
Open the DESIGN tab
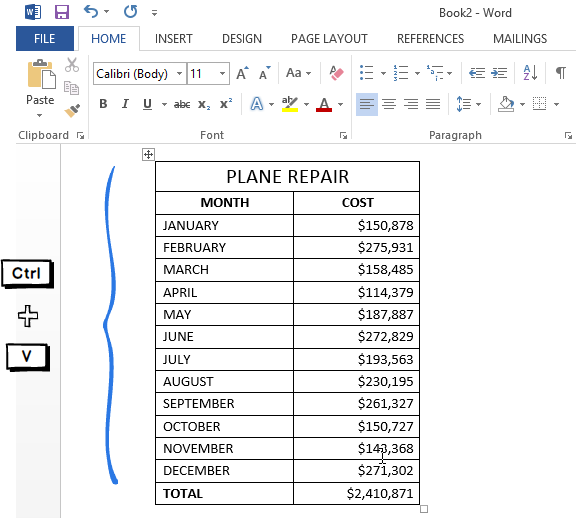(242, 39)
